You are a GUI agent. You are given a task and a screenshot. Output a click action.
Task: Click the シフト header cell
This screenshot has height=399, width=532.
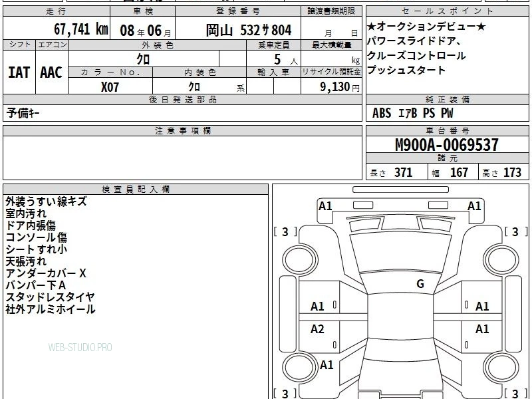click(19, 45)
